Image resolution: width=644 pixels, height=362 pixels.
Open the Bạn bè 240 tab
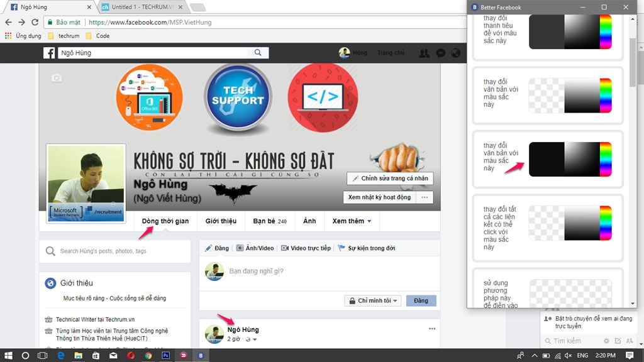[x=270, y=221]
